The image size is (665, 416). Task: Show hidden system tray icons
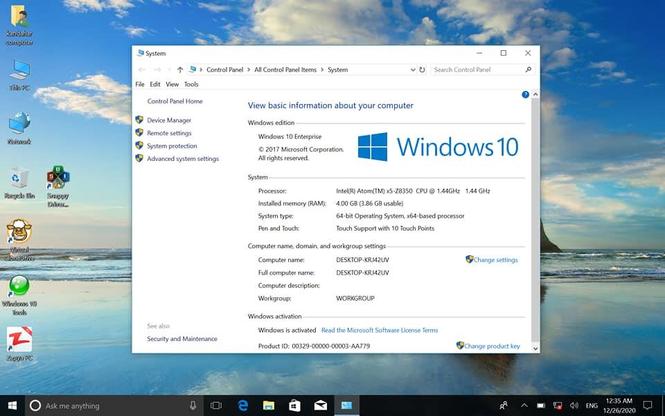point(524,405)
